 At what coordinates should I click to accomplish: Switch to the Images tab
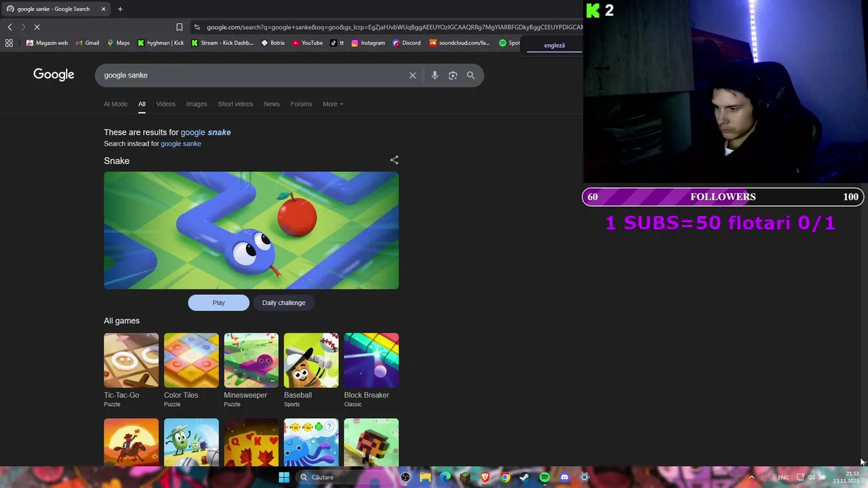[x=197, y=104]
